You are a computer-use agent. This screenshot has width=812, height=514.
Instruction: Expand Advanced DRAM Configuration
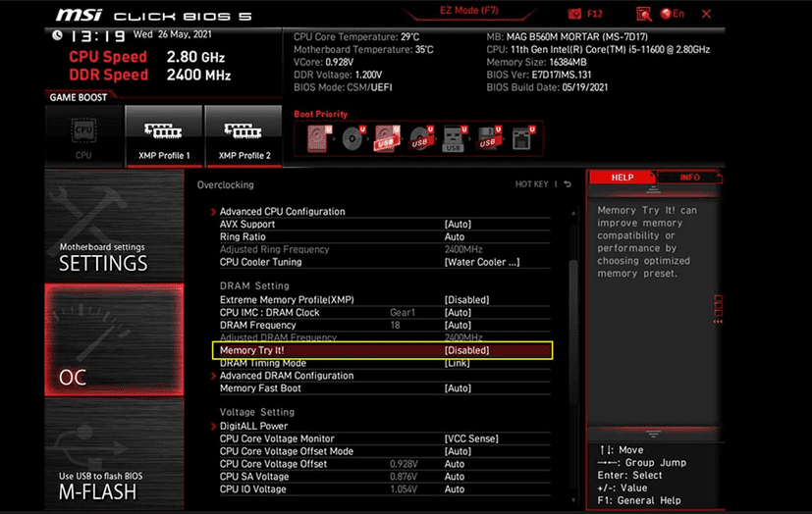click(287, 376)
